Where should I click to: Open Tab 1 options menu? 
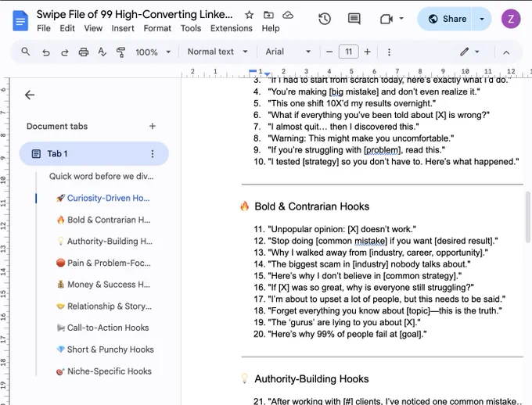[x=153, y=154]
